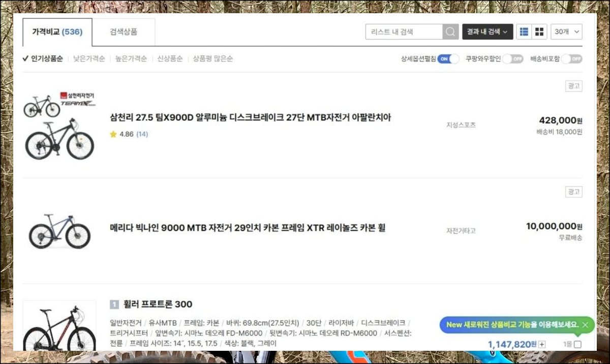Open the review count (14) link
Image resolution: width=610 pixels, height=364 pixels.
point(142,135)
